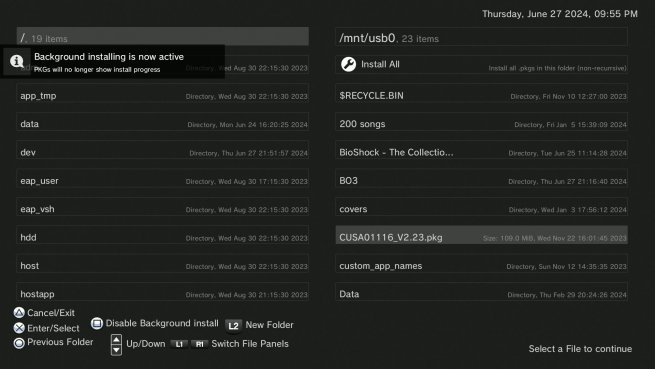Open the app_tmp directory
Screen dimensions: 655x369
pos(162,93)
